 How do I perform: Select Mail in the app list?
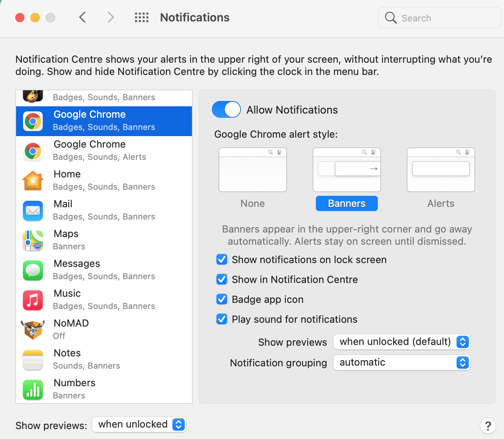(104, 211)
